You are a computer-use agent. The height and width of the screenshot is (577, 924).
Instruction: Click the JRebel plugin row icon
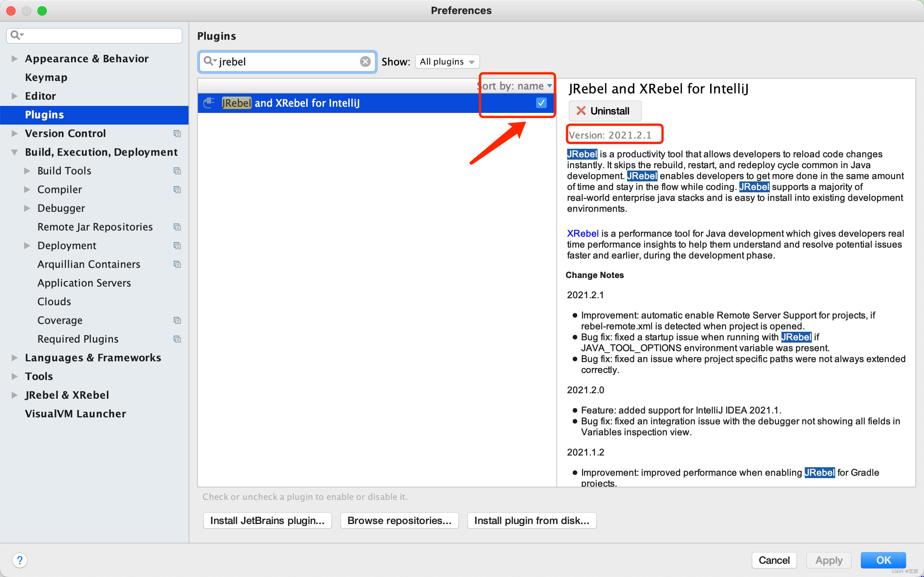pyautogui.click(x=209, y=103)
